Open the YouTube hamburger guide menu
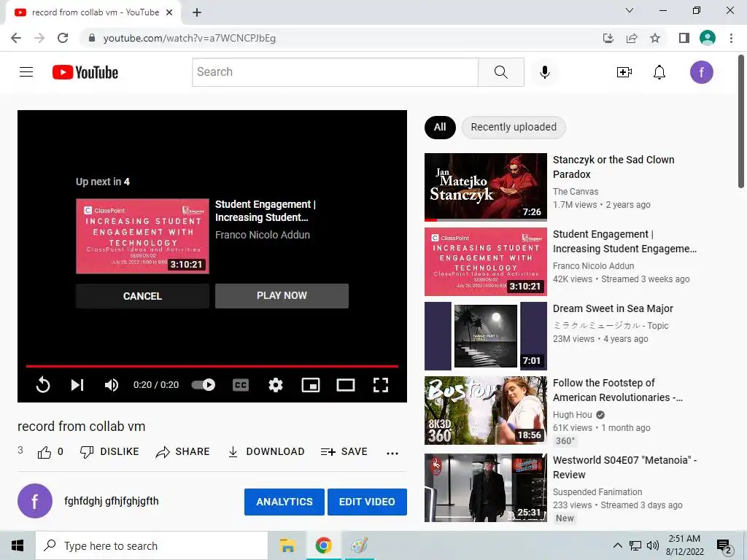This screenshot has height=560, width=747. [x=26, y=72]
